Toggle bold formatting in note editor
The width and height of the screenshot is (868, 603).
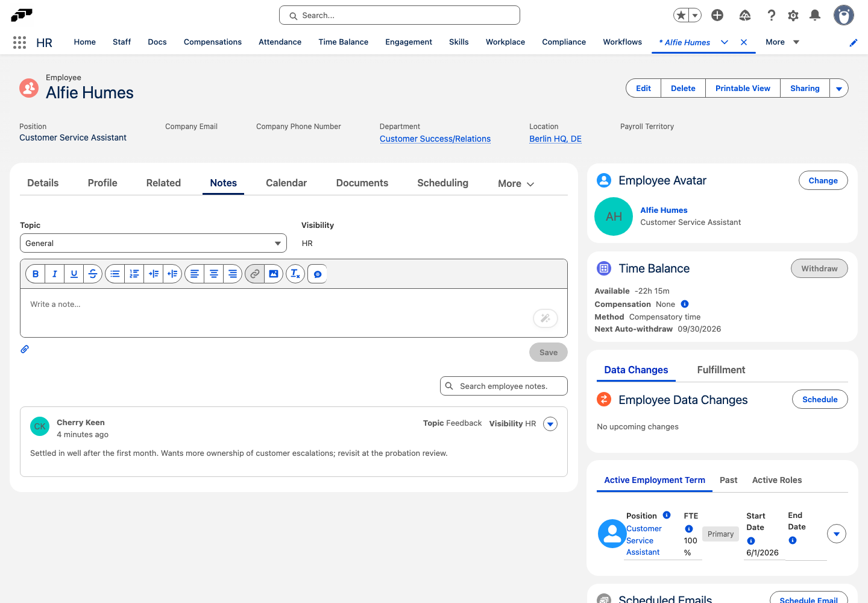(36, 274)
